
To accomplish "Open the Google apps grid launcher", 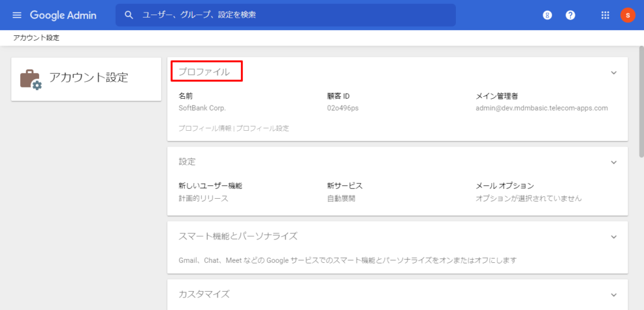I will (606, 15).
